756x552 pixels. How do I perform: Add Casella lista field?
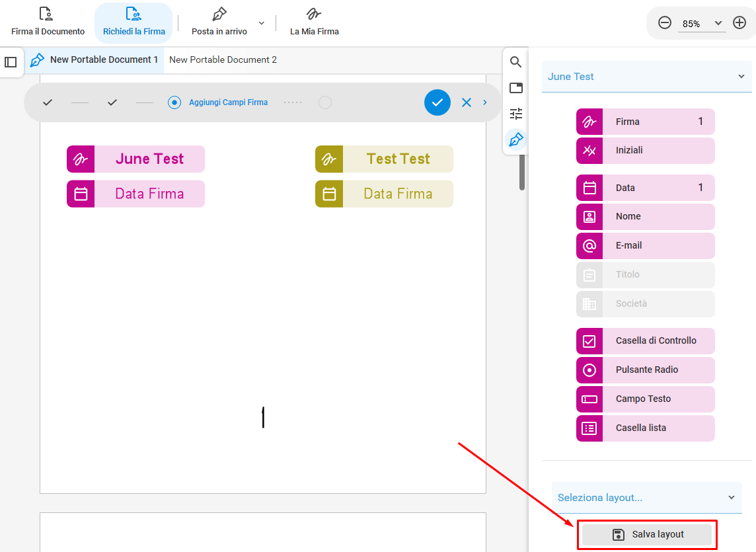tap(645, 428)
